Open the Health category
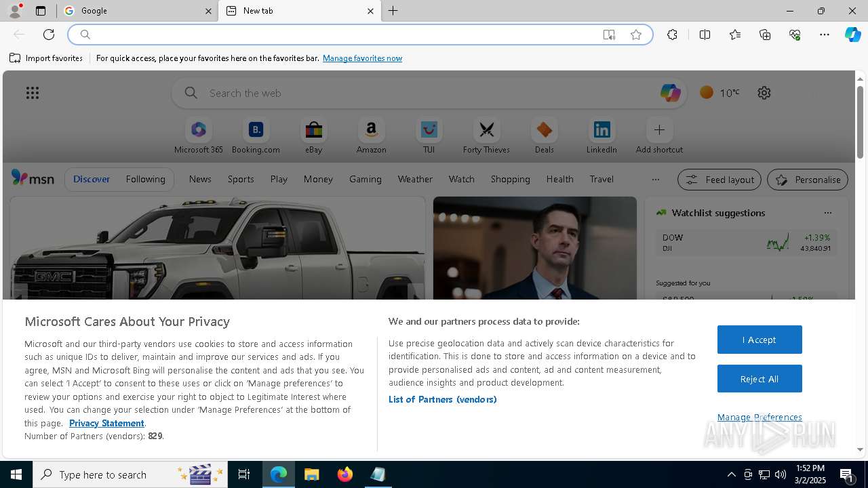The width and height of the screenshot is (868, 488). (x=559, y=179)
